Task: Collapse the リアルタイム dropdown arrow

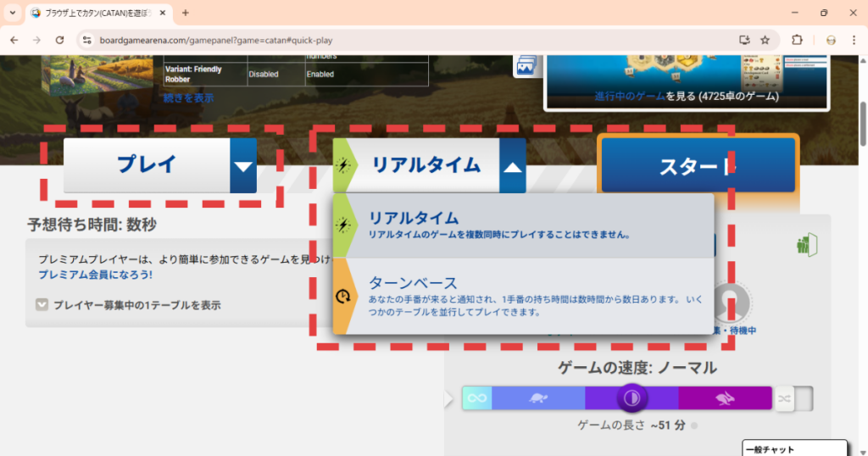Action: (513, 165)
